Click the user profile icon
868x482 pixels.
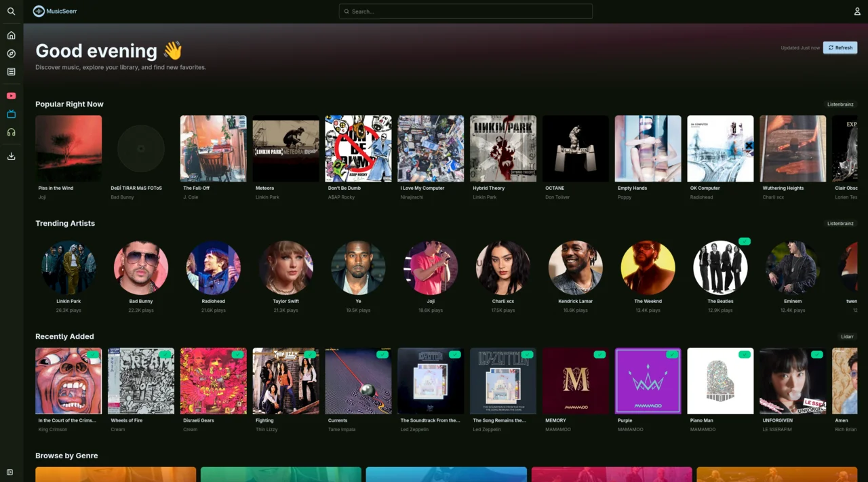tap(857, 12)
